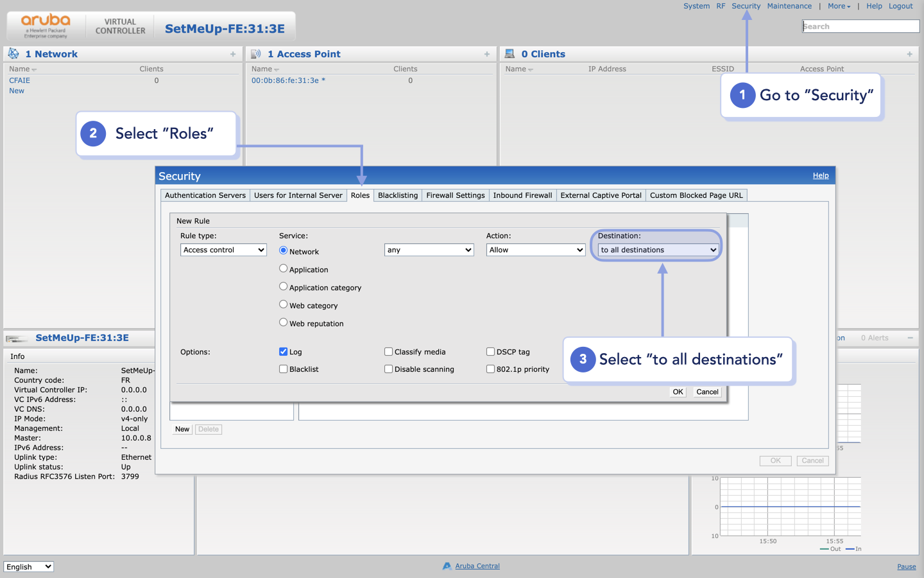Click the Cancel button in the New Rule dialog
The width and height of the screenshot is (924, 578).
pos(706,392)
